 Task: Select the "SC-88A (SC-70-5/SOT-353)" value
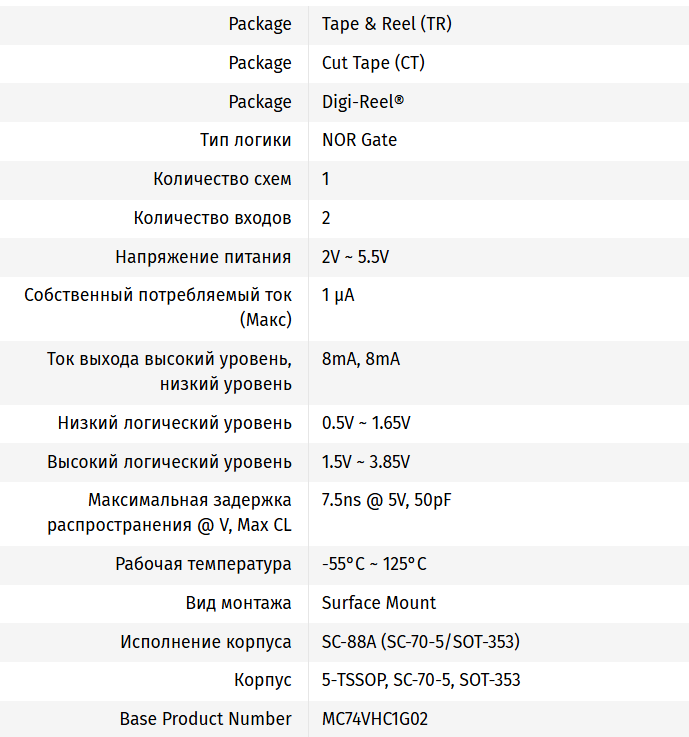(x=420, y=642)
